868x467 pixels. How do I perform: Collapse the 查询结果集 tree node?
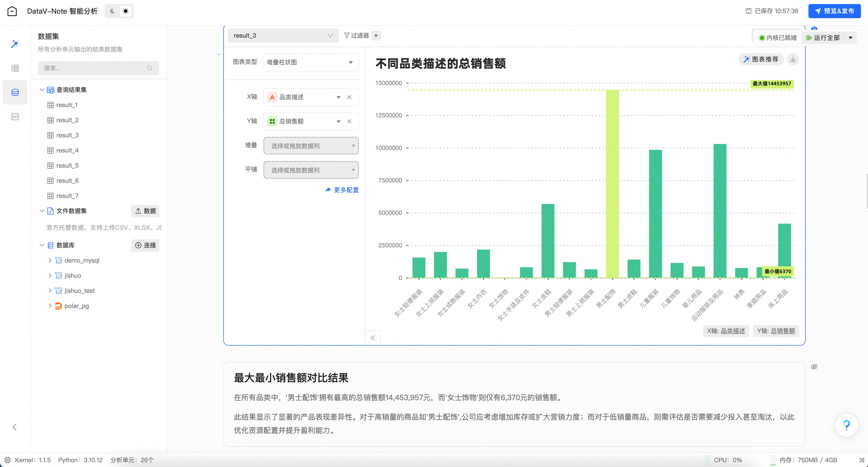coord(42,90)
